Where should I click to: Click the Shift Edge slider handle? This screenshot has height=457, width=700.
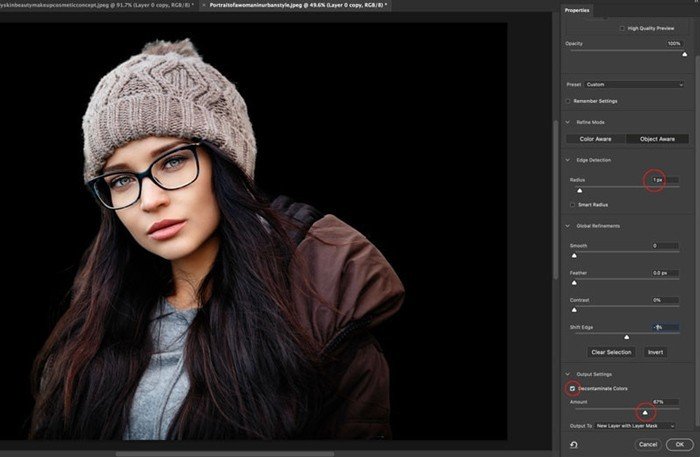[627, 338]
